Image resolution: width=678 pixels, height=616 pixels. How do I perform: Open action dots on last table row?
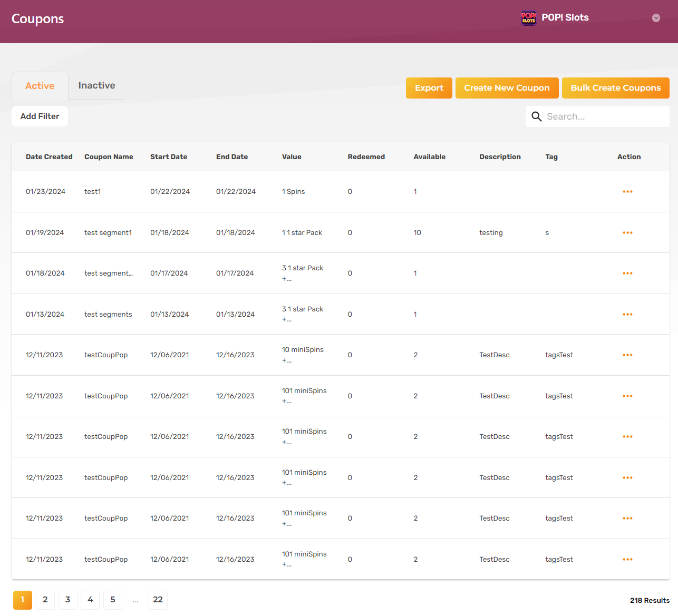tap(627, 560)
